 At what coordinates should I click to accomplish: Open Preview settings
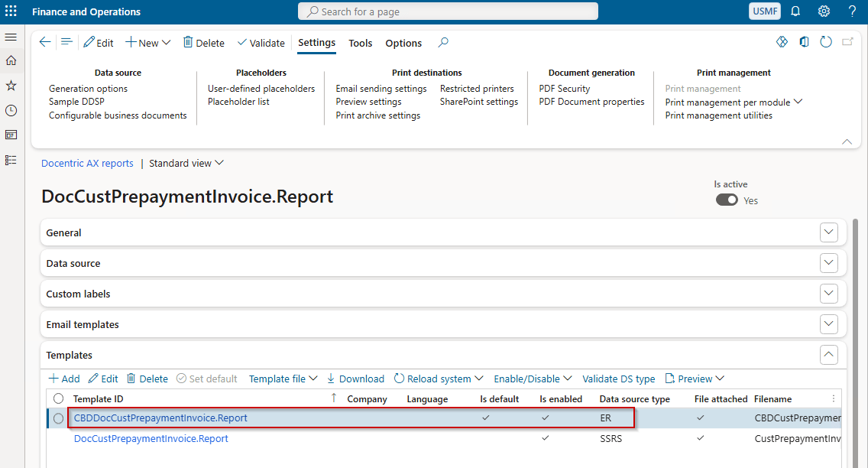click(x=369, y=102)
